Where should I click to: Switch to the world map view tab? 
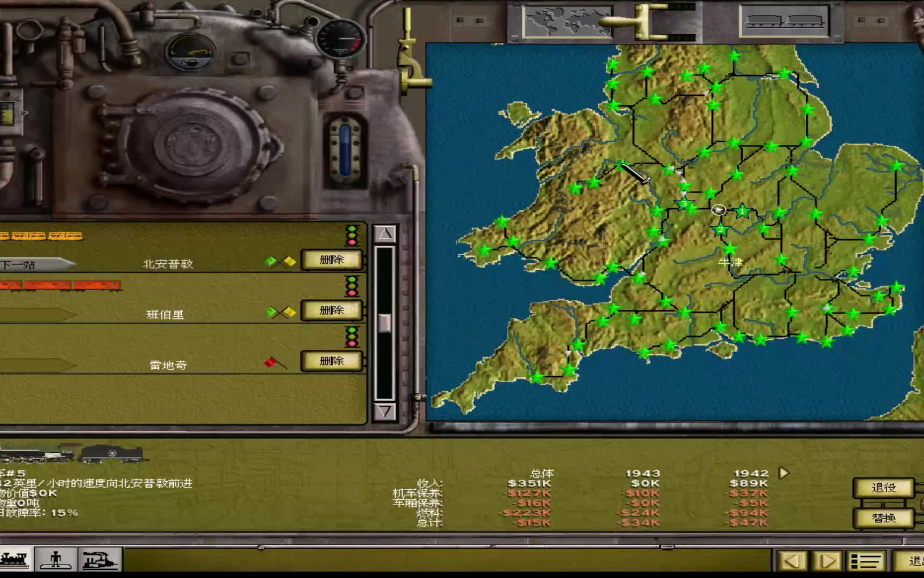click(567, 21)
